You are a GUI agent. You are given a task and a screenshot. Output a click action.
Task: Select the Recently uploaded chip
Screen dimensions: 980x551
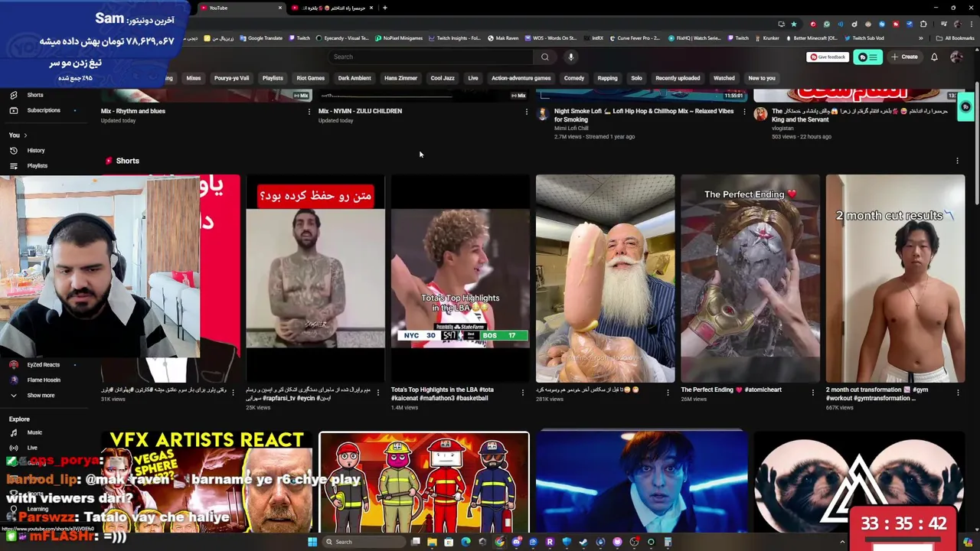[x=678, y=78]
